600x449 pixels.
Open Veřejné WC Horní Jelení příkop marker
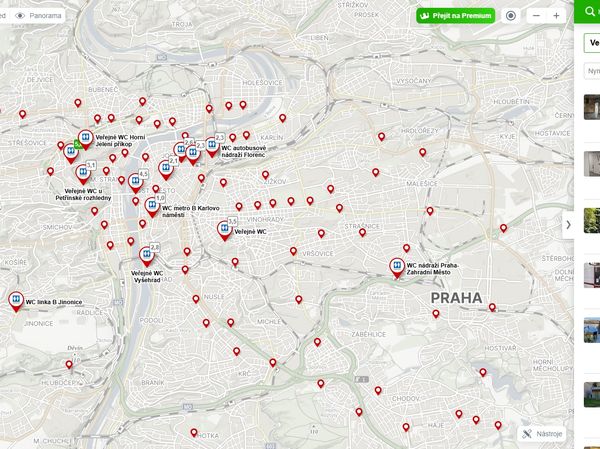click(85, 140)
